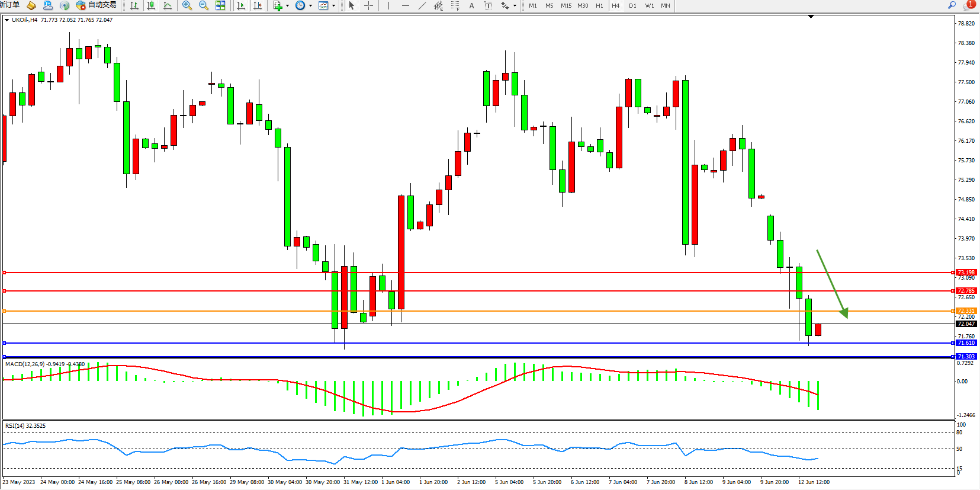Open the search magnifier icon
The width and height of the screenshot is (980, 490).
(952, 5)
